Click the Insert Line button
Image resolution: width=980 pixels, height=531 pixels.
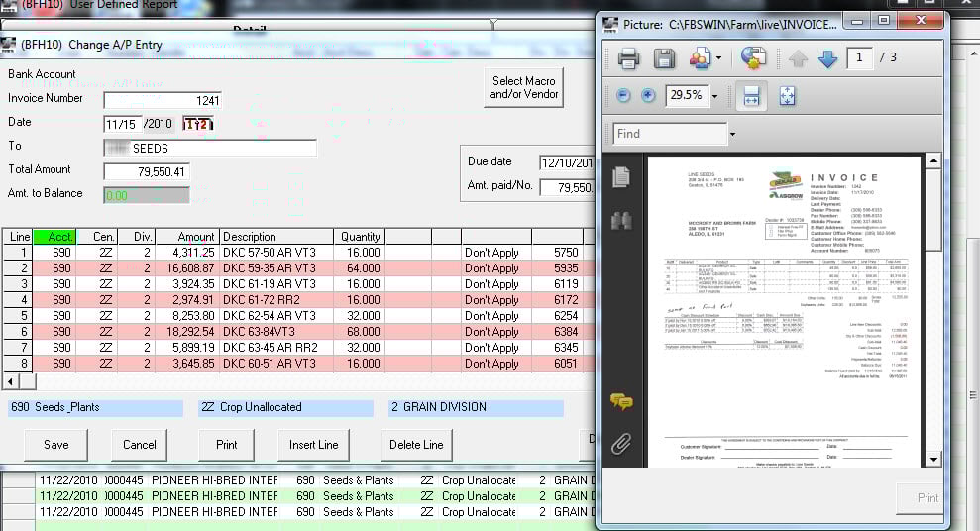pos(314,445)
